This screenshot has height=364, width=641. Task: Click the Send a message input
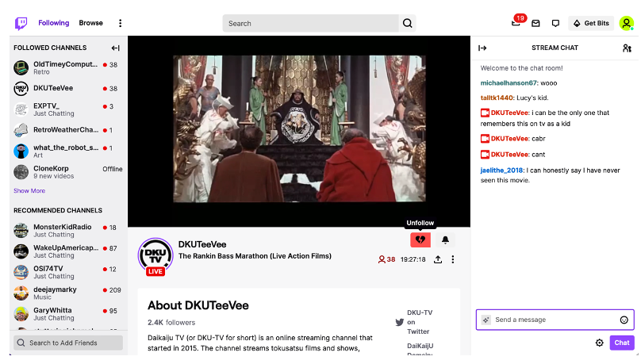[x=555, y=320]
